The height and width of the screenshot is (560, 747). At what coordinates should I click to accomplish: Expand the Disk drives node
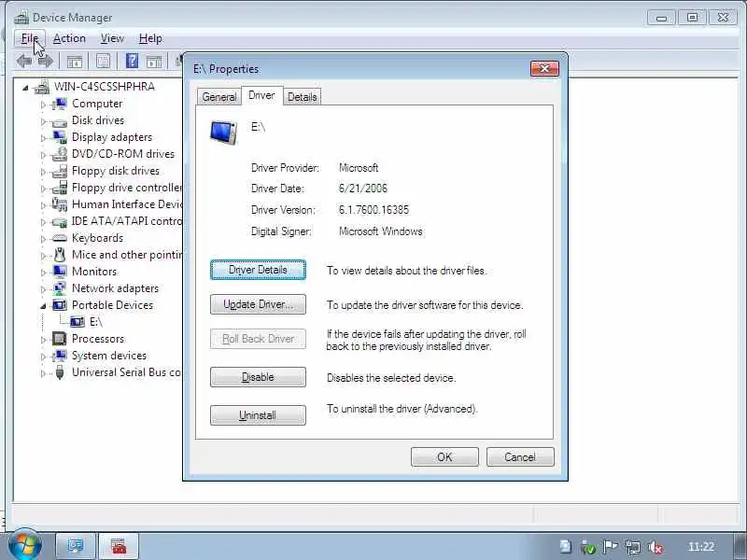tap(43, 121)
